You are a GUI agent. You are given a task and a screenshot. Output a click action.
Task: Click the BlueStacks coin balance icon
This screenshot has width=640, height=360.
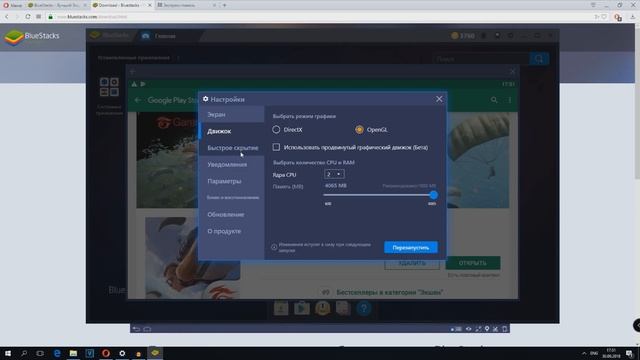tap(454, 36)
